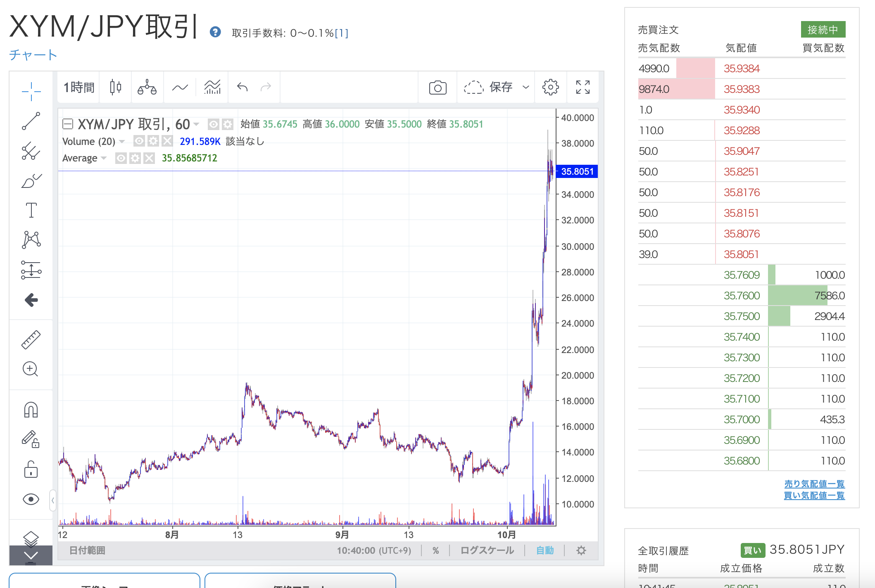The height and width of the screenshot is (588, 875).
Task: Undo the last chart action
Action: tap(242, 87)
